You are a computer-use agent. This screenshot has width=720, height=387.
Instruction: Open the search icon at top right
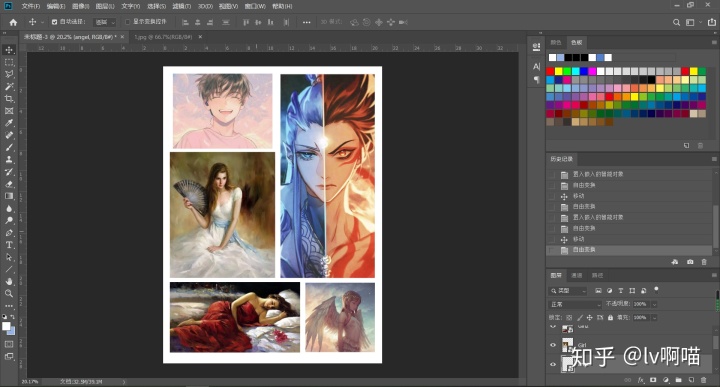coord(676,22)
